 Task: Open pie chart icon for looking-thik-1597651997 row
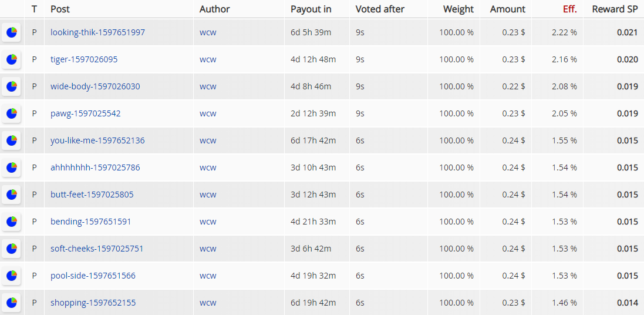pos(12,32)
